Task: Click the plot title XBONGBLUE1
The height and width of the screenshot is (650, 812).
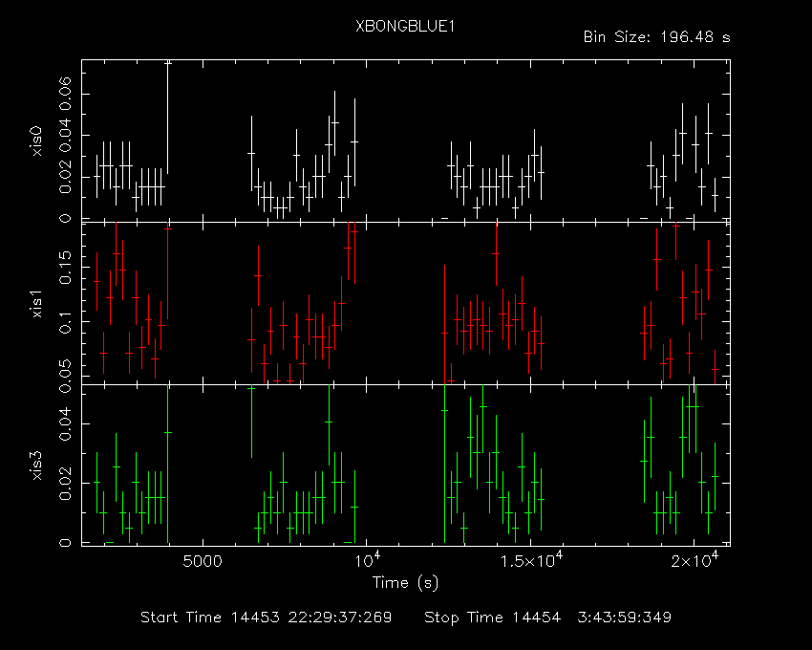Action: click(x=405, y=27)
